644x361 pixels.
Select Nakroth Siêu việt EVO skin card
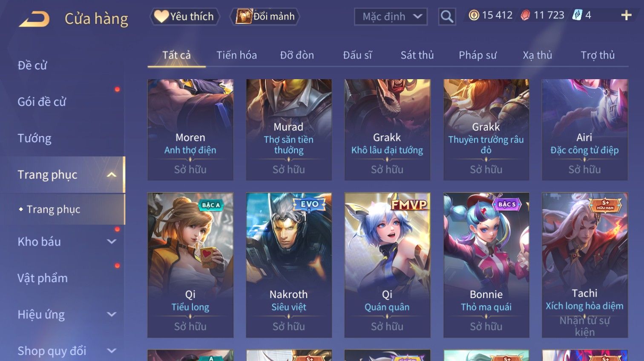(x=289, y=265)
